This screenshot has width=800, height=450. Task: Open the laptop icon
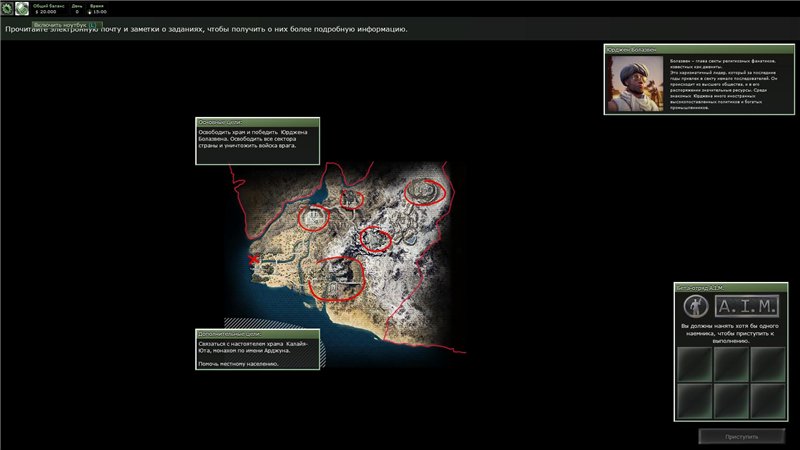22,8
